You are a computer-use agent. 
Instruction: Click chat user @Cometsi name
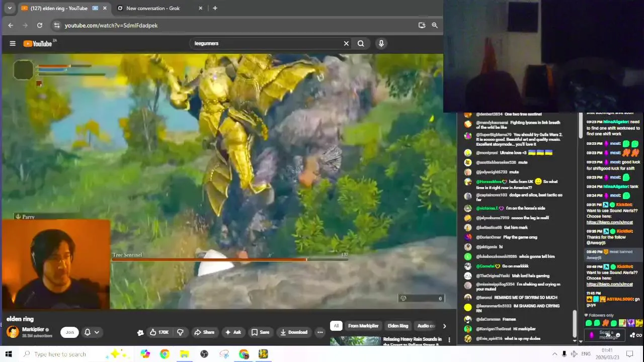(486, 266)
